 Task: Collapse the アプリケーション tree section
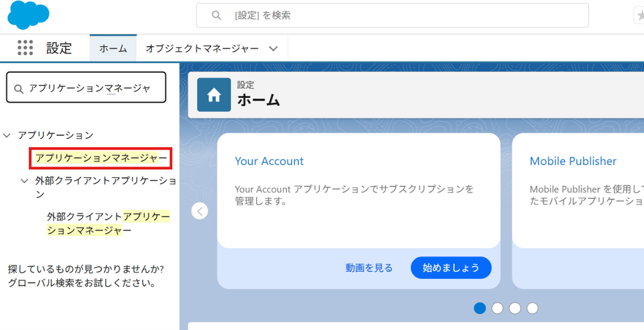[x=7, y=135]
